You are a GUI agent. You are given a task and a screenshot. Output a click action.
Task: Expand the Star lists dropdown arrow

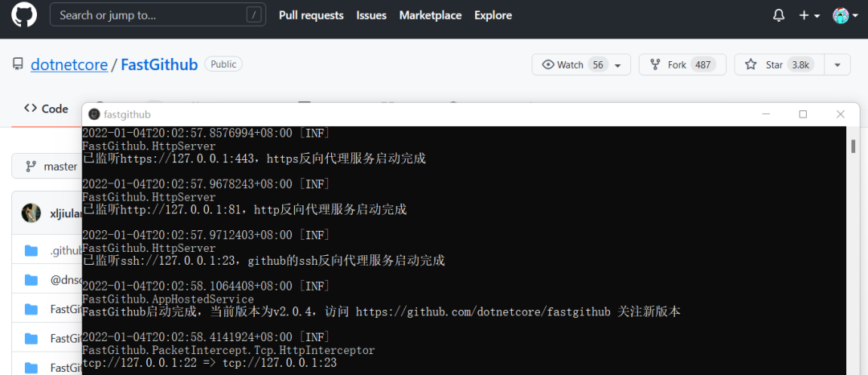click(x=837, y=65)
